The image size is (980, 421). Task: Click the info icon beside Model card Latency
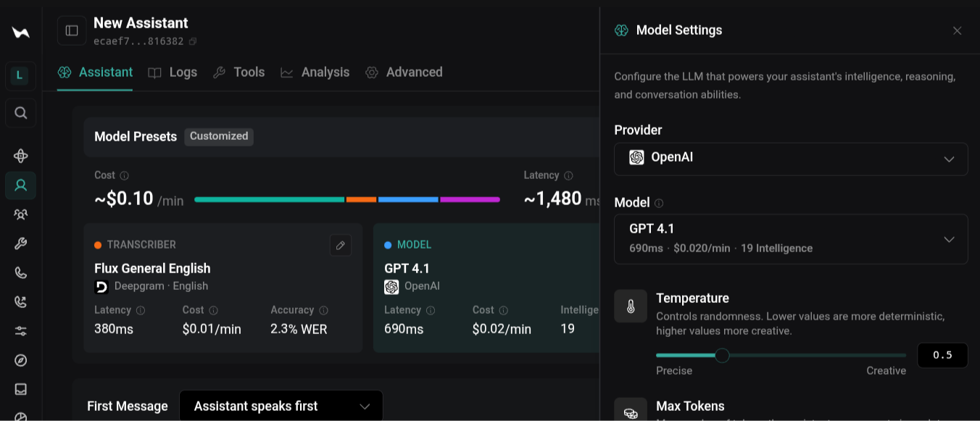click(x=431, y=310)
